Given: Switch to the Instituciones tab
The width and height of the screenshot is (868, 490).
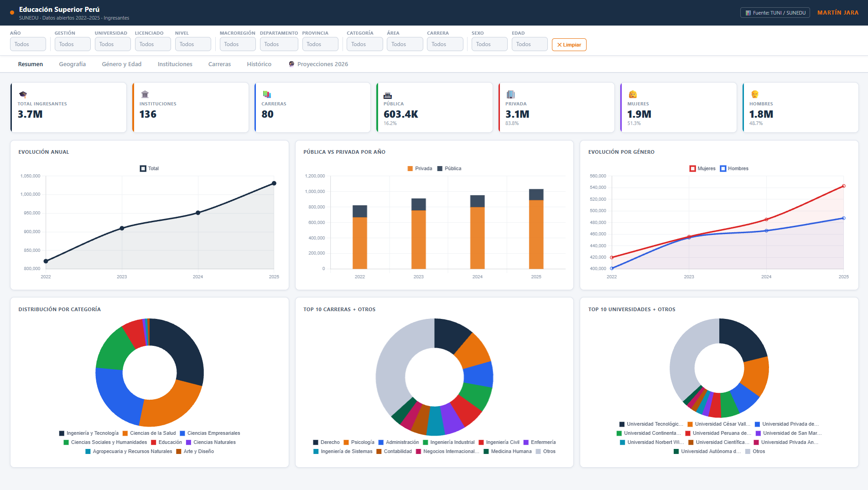Looking at the screenshot, I should 175,64.
